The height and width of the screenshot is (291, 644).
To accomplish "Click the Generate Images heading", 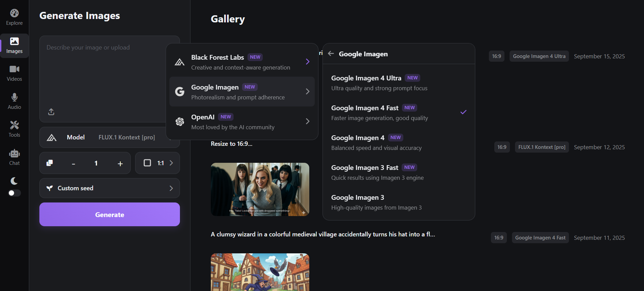I will 80,16.
